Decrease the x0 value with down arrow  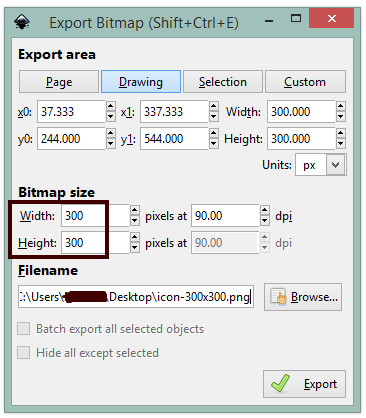(x=111, y=117)
